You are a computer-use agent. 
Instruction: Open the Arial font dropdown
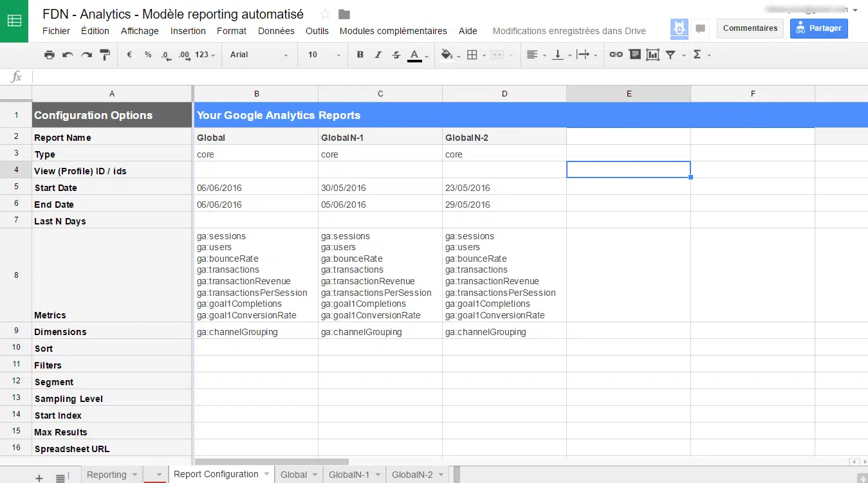(259, 55)
